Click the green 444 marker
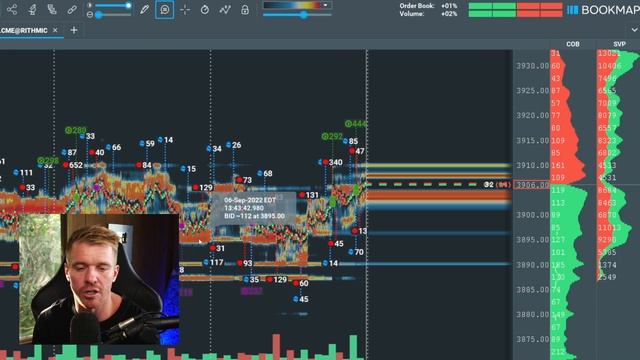This screenshot has width=640, height=360. click(356, 123)
